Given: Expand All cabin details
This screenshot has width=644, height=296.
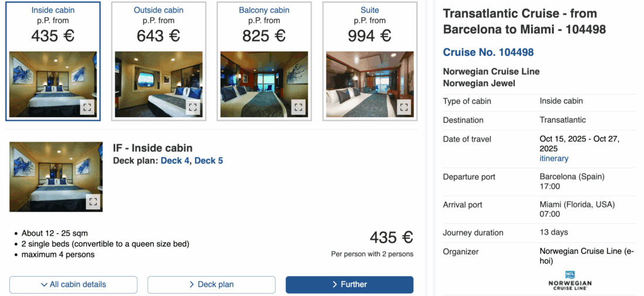Looking at the screenshot, I should coord(73,285).
